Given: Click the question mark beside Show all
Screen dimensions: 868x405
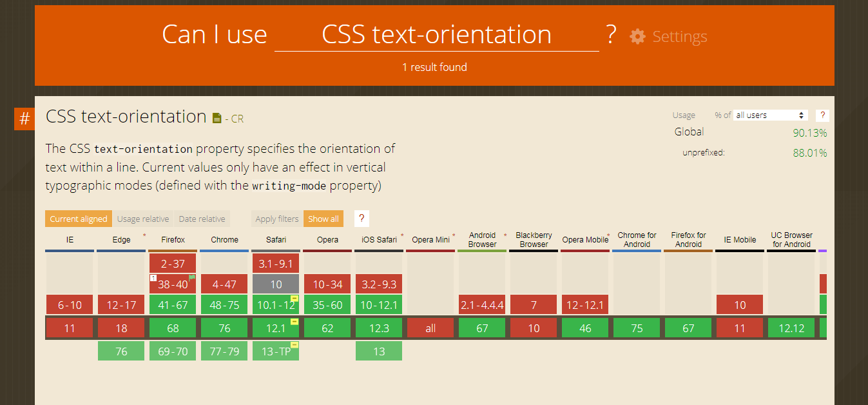Looking at the screenshot, I should (362, 219).
